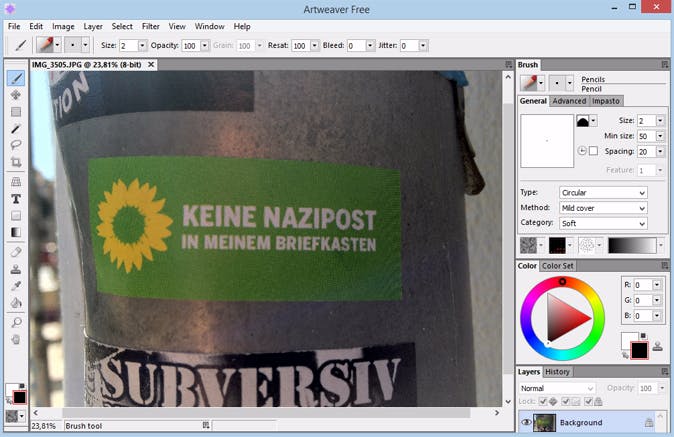Click the R value input field
Viewport: 674px width, 437px height.
[642, 284]
